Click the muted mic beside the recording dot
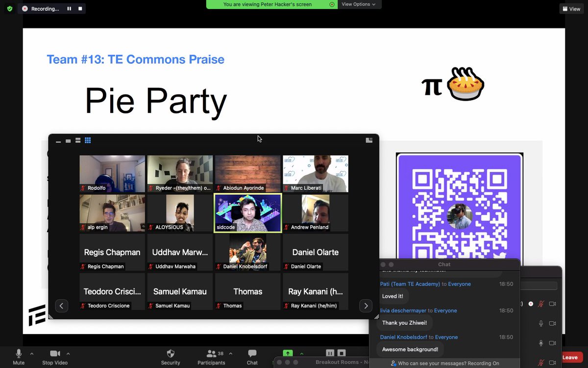This screenshot has height=368, width=588. point(541,304)
